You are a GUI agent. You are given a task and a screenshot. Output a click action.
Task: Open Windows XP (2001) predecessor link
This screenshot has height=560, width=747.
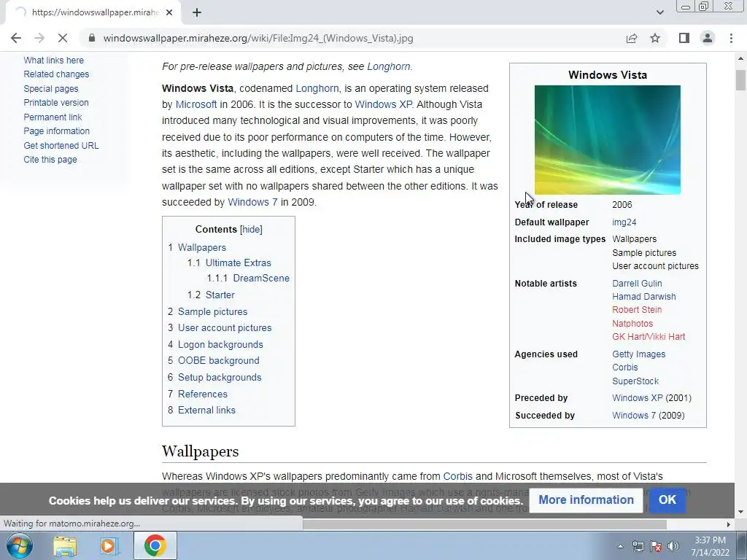coord(638,398)
